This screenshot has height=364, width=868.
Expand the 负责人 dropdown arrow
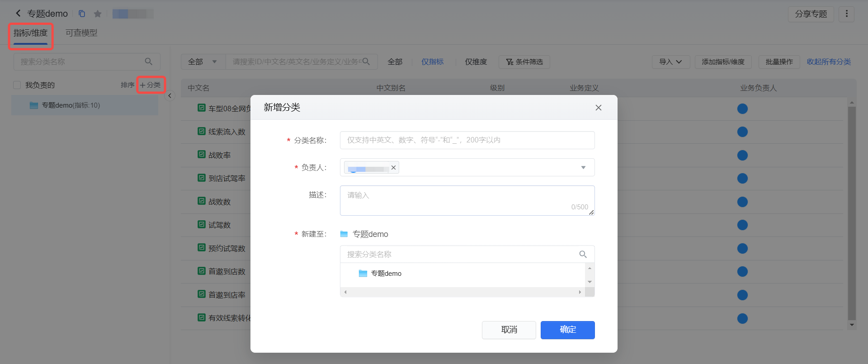point(583,167)
